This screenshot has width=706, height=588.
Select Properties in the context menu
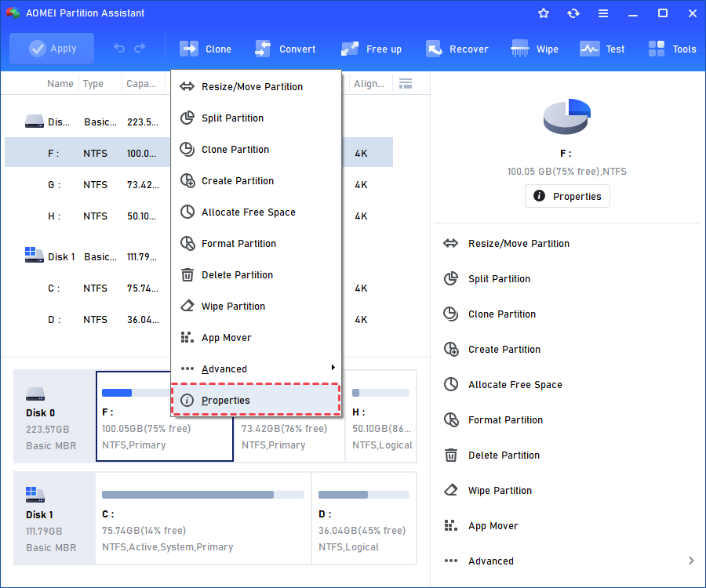pos(256,400)
